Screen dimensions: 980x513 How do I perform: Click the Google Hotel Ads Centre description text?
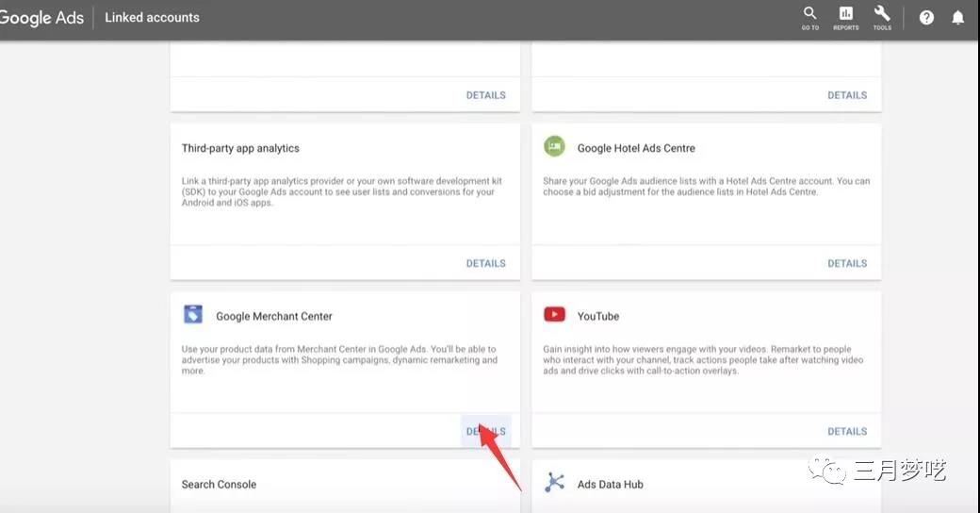pos(706,187)
